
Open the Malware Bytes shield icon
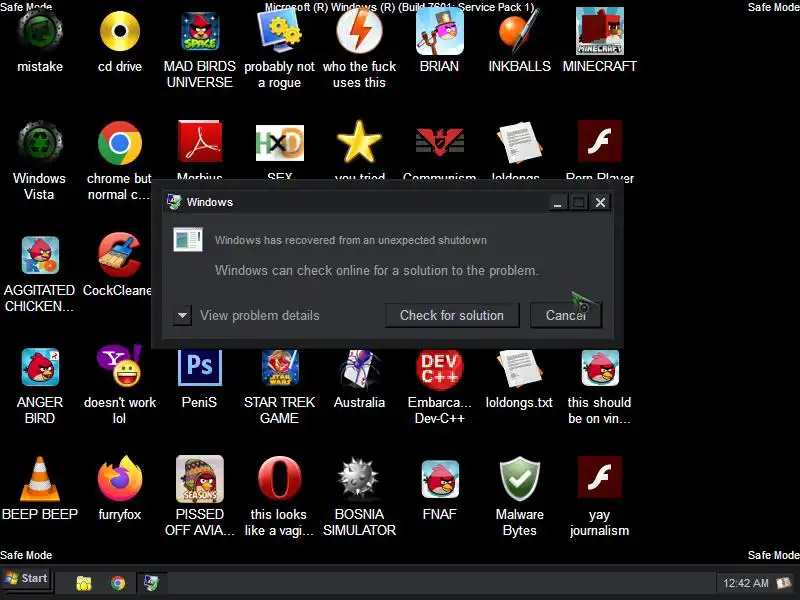pos(519,479)
